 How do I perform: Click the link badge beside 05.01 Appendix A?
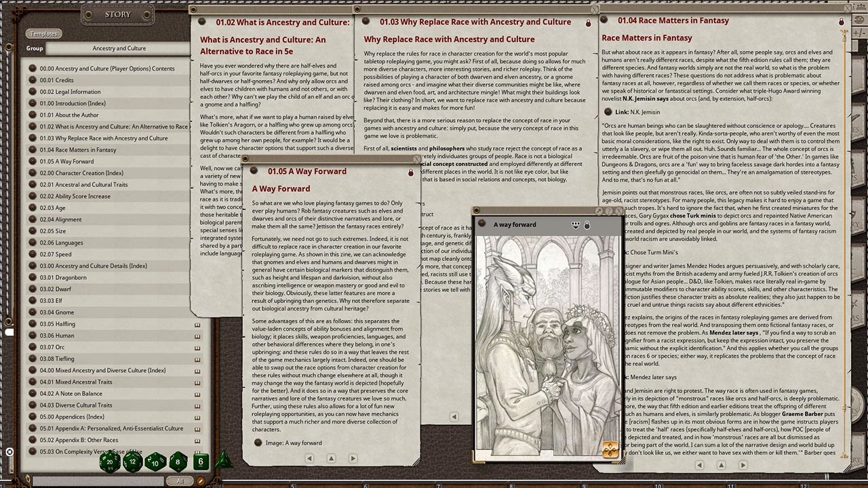tap(197, 428)
